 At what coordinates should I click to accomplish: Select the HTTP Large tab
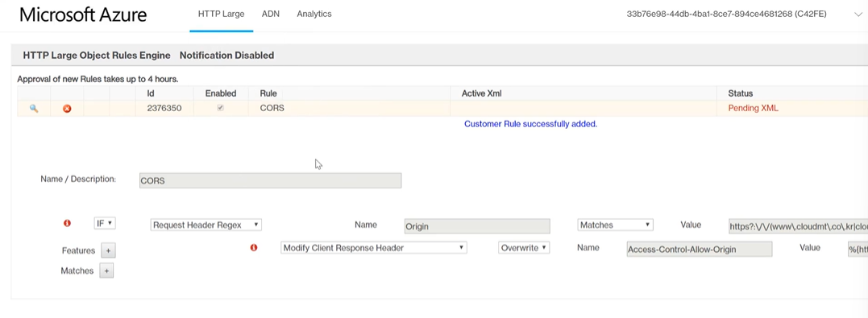tap(222, 14)
